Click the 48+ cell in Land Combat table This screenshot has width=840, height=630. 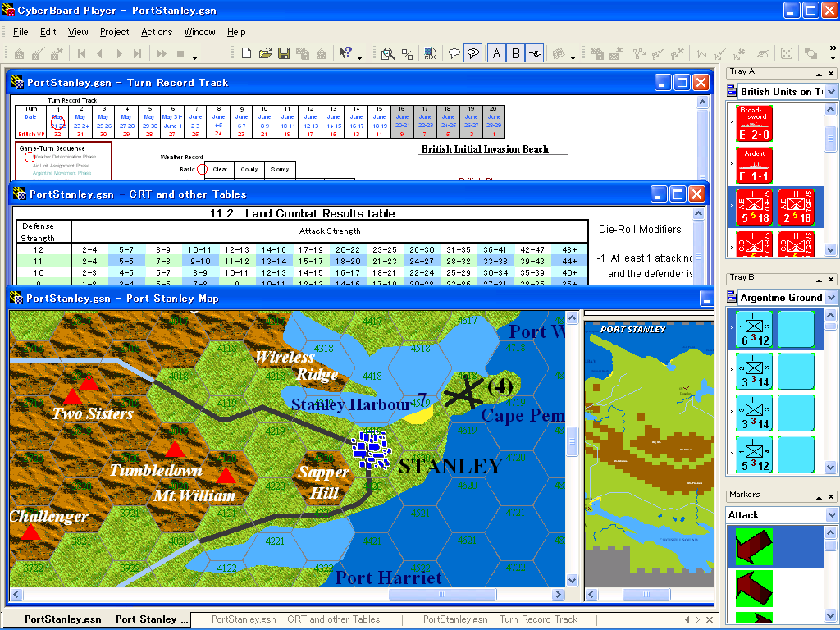569,249
